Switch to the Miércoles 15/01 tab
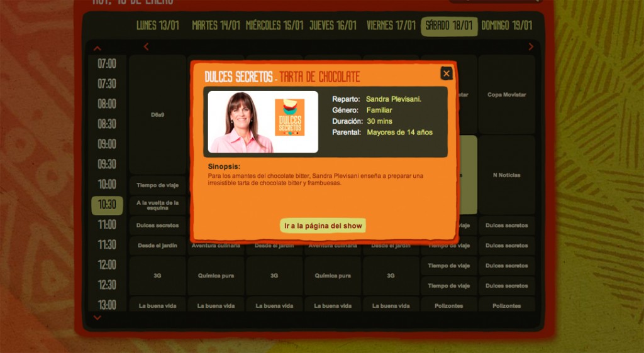This screenshot has height=353, width=644. point(274,26)
